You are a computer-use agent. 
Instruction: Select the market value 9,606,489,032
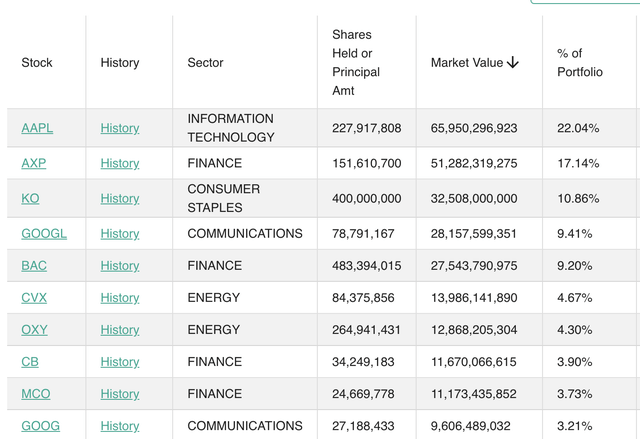[471, 426]
